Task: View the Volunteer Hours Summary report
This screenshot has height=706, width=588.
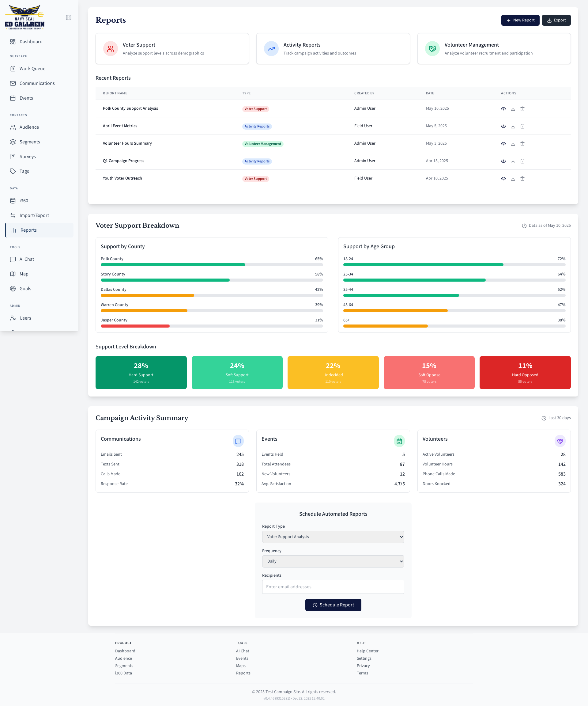Action: [x=503, y=144]
